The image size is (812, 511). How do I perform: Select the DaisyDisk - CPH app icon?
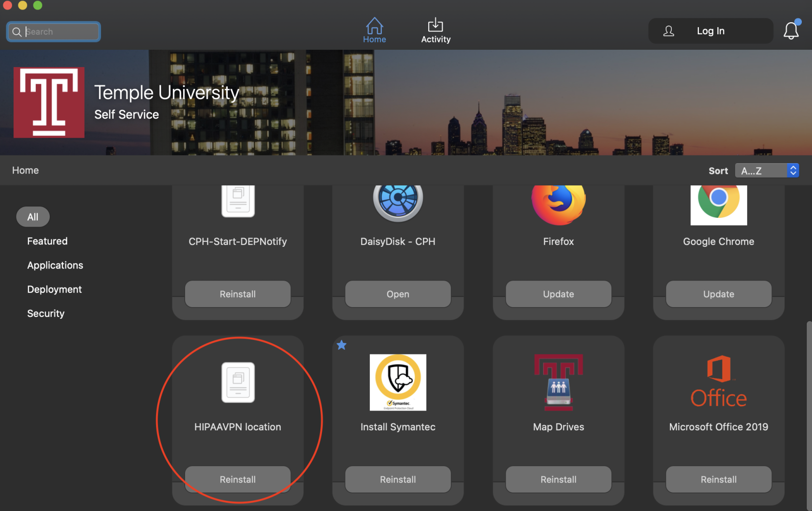pos(398,203)
